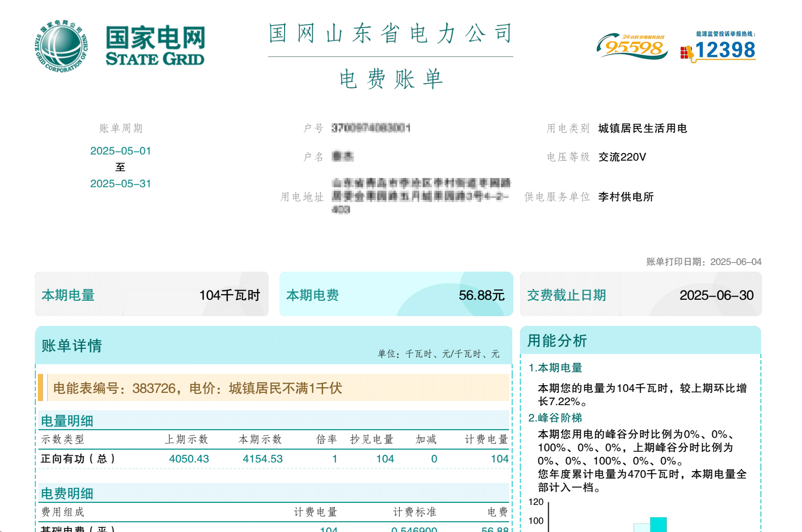Click the 2.峰谷阶梯 analysis heading
Image resolution: width=802 pixels, height=532 pixels.
point(555,418)
